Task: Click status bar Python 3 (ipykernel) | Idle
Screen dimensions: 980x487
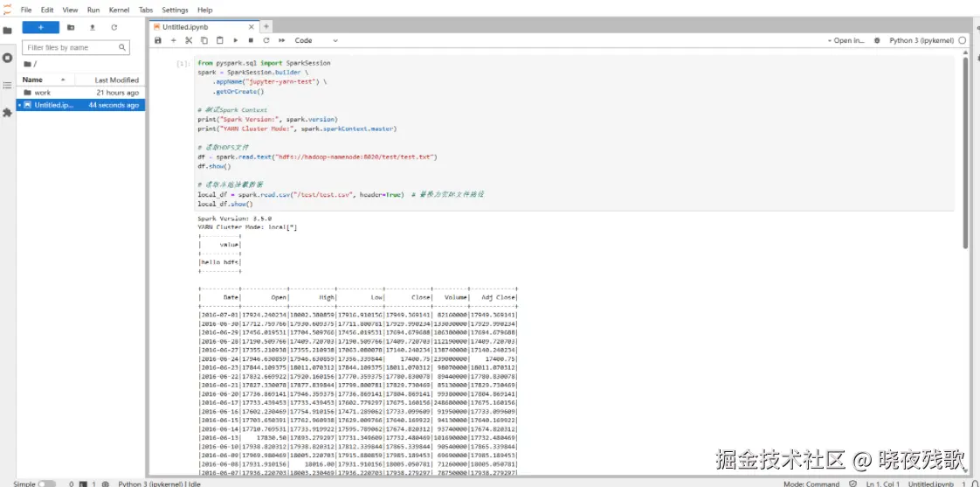Action: coord(159,484)
